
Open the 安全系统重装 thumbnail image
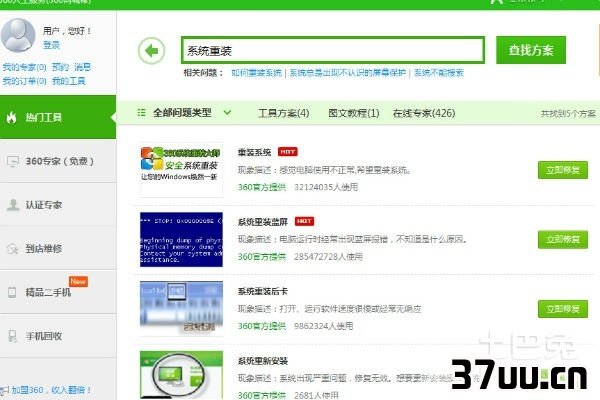tap(181, 170)
